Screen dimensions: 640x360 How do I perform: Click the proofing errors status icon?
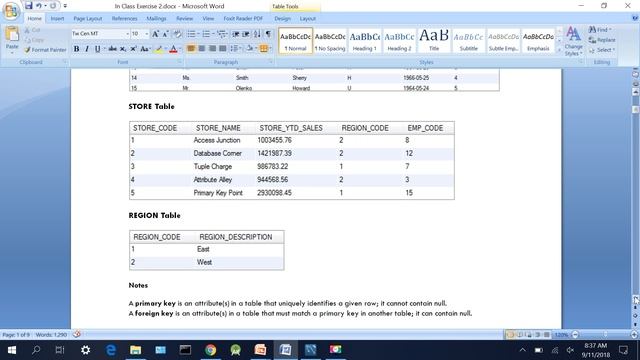click(x=76, y=334)
